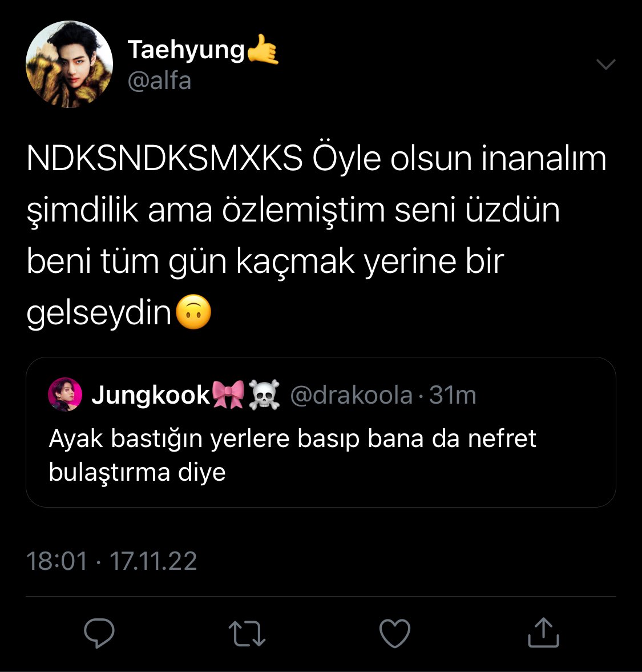Open the tweet options chevron menu
The width and height of the screenshot is (642, 672).
pos(606,65)
